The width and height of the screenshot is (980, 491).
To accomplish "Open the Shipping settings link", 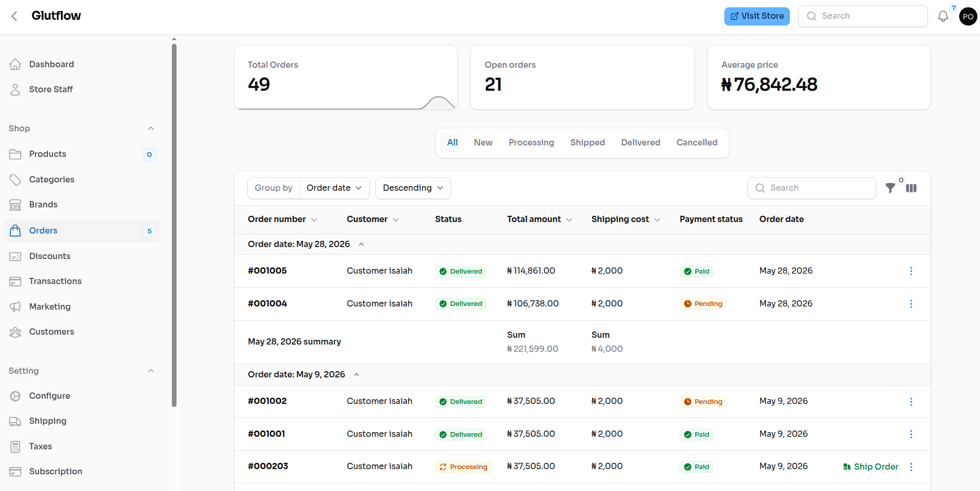I will point(48,421).
